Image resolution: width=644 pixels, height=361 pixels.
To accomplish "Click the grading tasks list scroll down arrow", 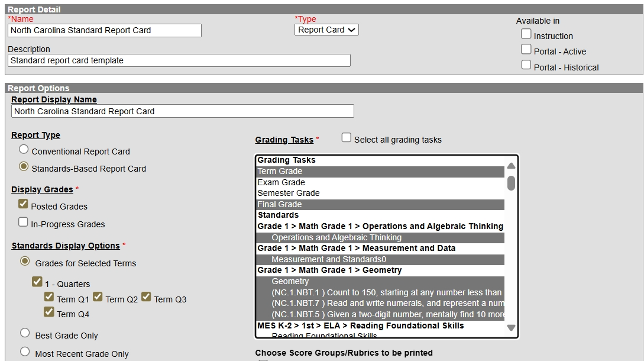I will point(511,328).
